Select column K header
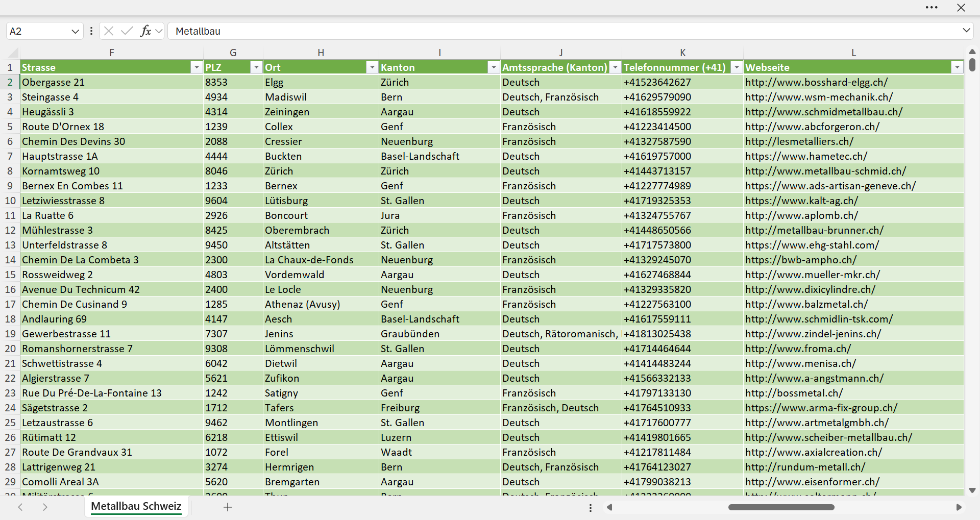Screen dimensions: 980x520 pyautogui.click(x=682, y=53)
